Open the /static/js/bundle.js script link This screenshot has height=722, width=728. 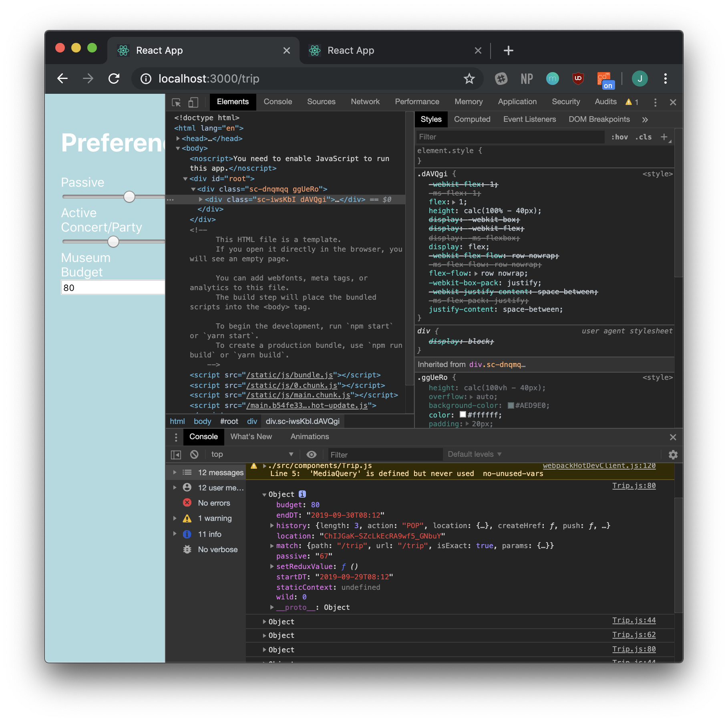[x=290, y=375]
